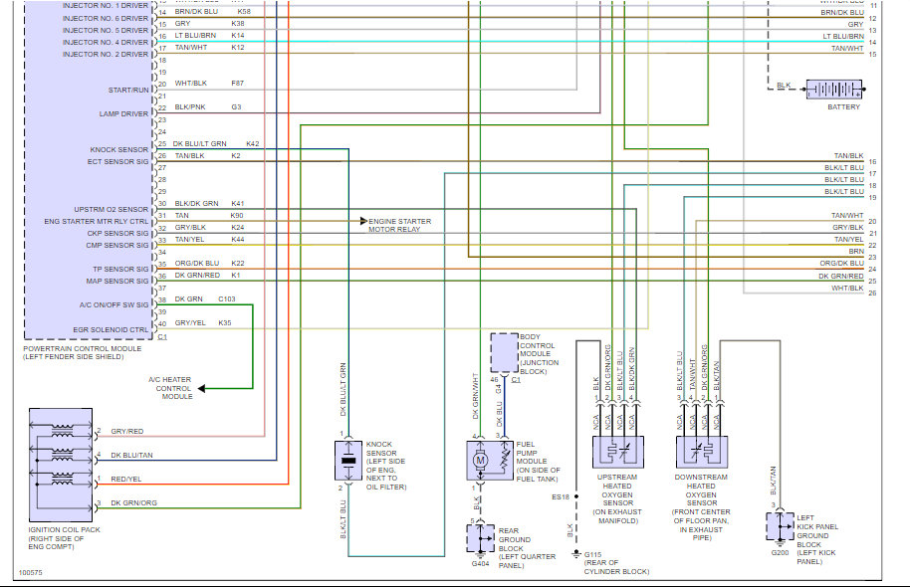Click the 'CMP SENSOR SIG' pin label

117,246
